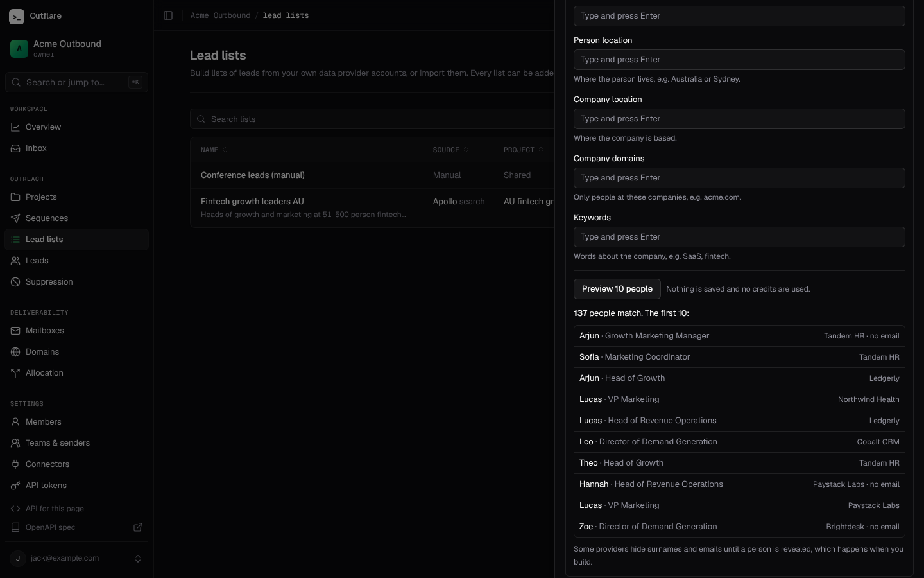Click the Projects folder icon

coord(15,197)
